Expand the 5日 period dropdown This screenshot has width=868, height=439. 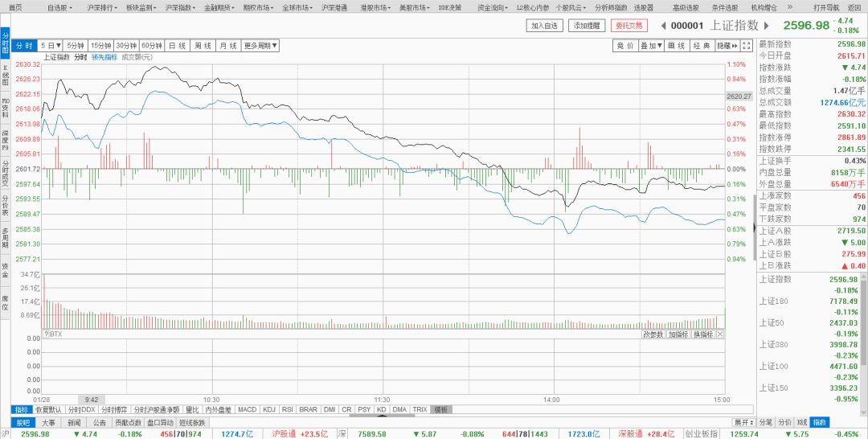pos(51,46)
